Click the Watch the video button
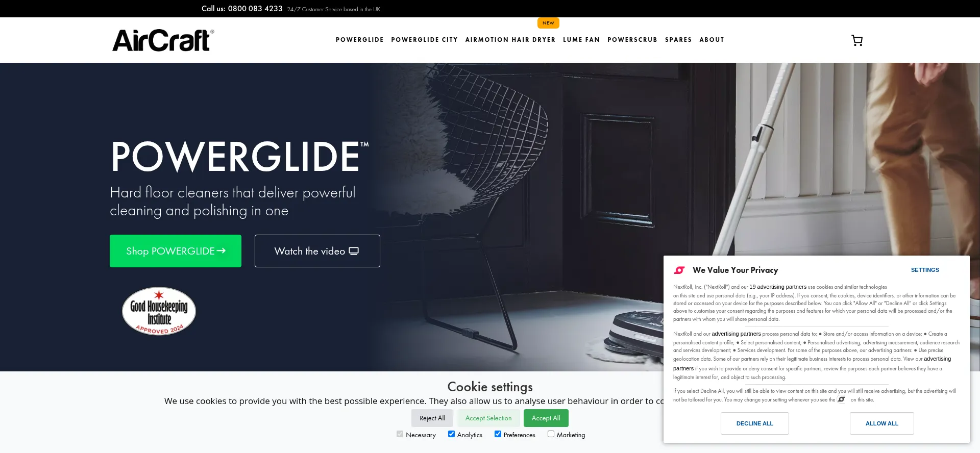The width and height of the screenshot is (980, 453). tap(317, 251)
